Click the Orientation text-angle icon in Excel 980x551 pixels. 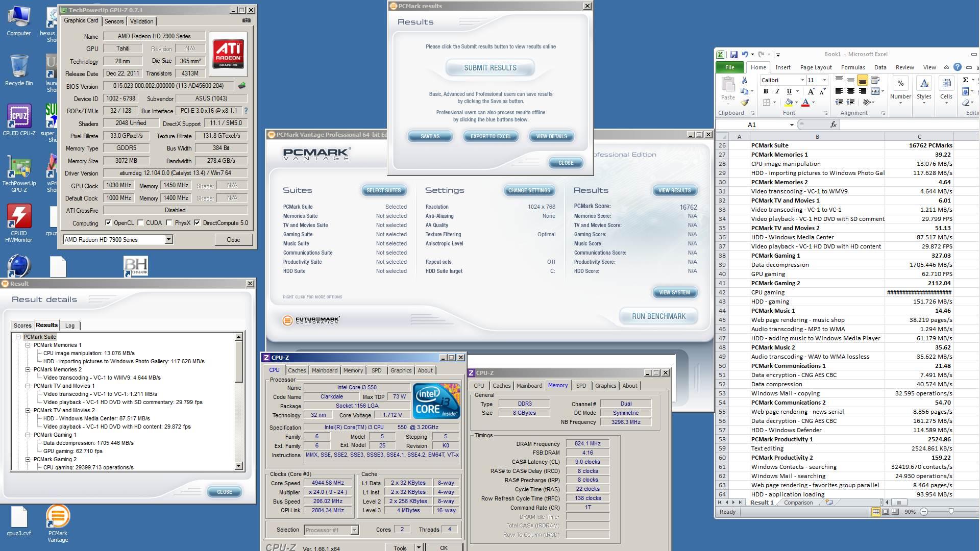(x=867, y=103)
